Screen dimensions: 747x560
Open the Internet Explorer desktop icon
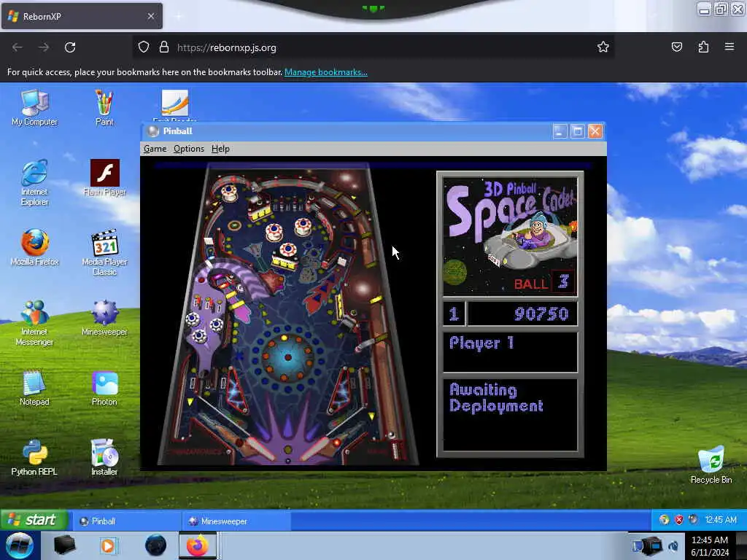pyautogui.click(x=34, y=182)
